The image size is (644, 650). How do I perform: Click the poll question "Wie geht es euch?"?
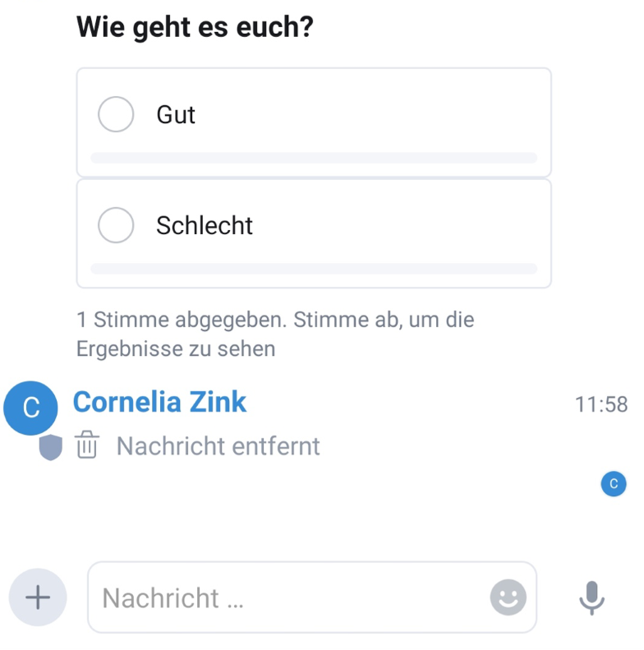point(195,27)
